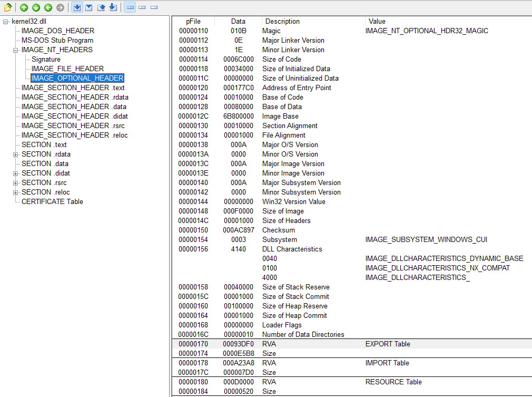Screen dimensions: 532x397
Task: Open IMAGE_SECTION_HEADER .rdata
Action: pyautogui.click(x=75, y=98)
